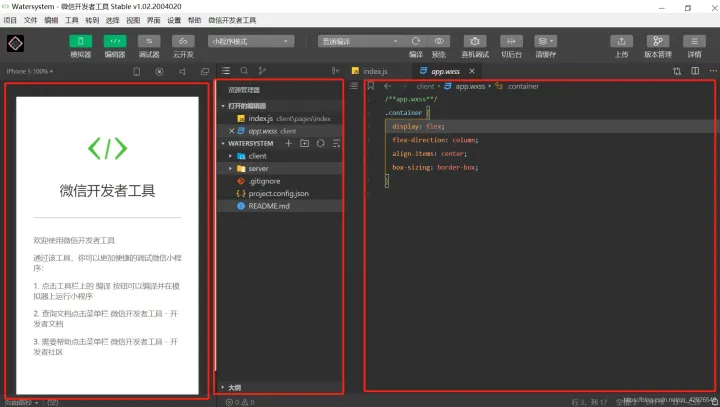Open the compile mode dropdown
The image size is (720, 407).
[360, 41]
